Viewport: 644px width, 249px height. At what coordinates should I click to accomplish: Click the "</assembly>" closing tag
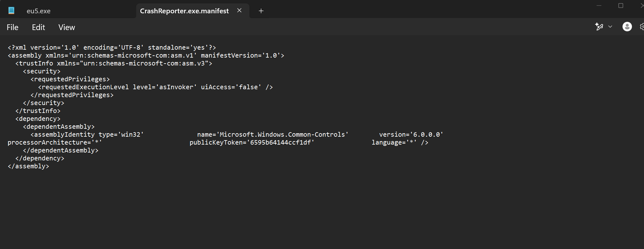click(28, 166)
